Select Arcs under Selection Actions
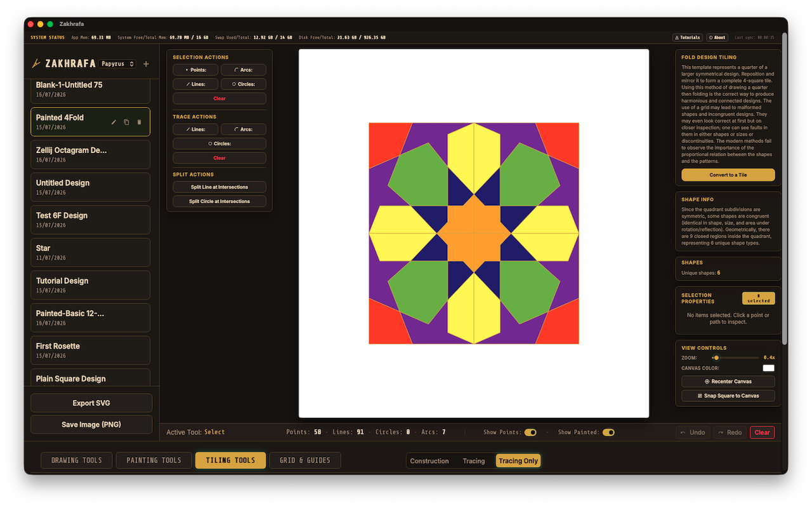Viewport: 812px width, 508px height. (244, 70)
